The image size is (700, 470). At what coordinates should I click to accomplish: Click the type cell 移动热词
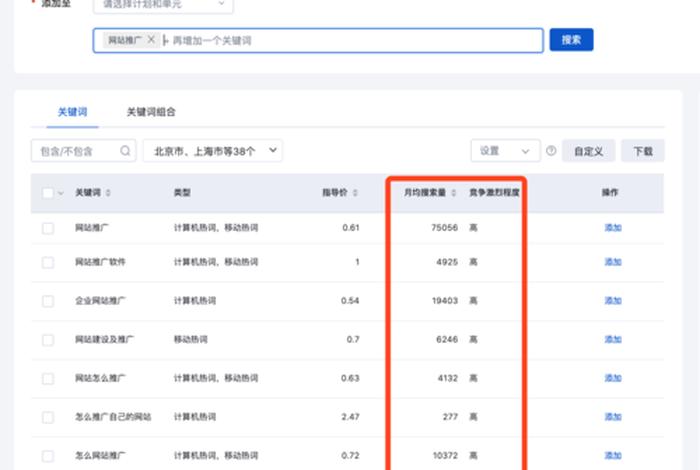pos(191,339)
